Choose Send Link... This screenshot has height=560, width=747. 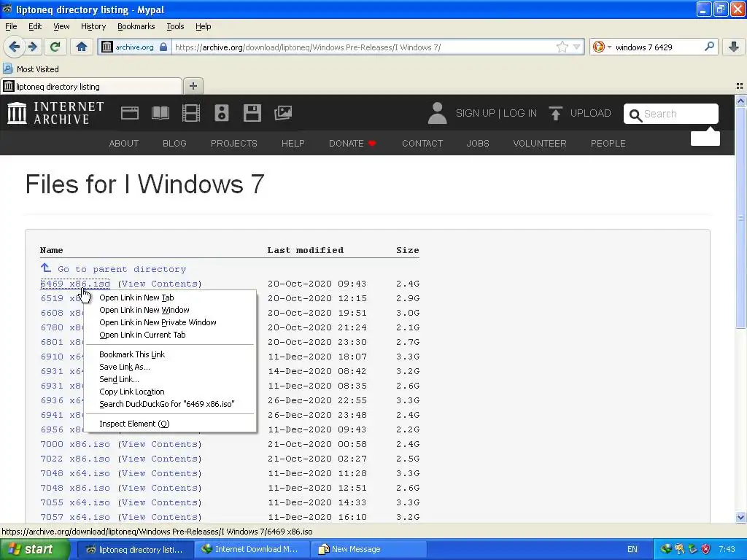[x=170, y=379]
